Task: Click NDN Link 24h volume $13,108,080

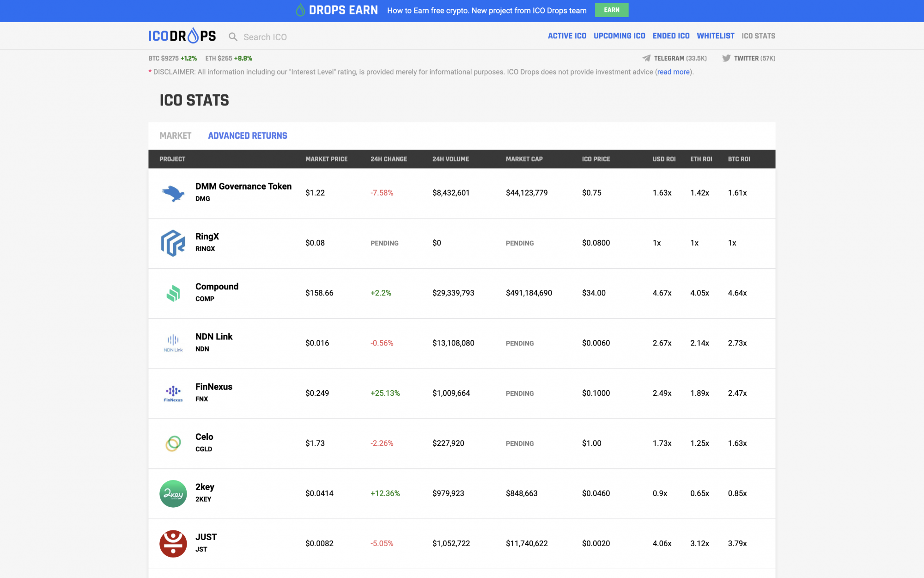Action: point(453,343)
